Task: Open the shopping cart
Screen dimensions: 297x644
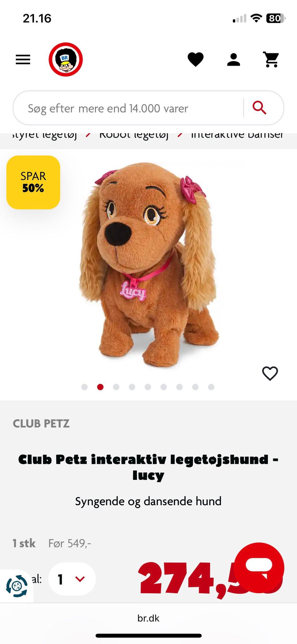Action: tap(271, 59)
